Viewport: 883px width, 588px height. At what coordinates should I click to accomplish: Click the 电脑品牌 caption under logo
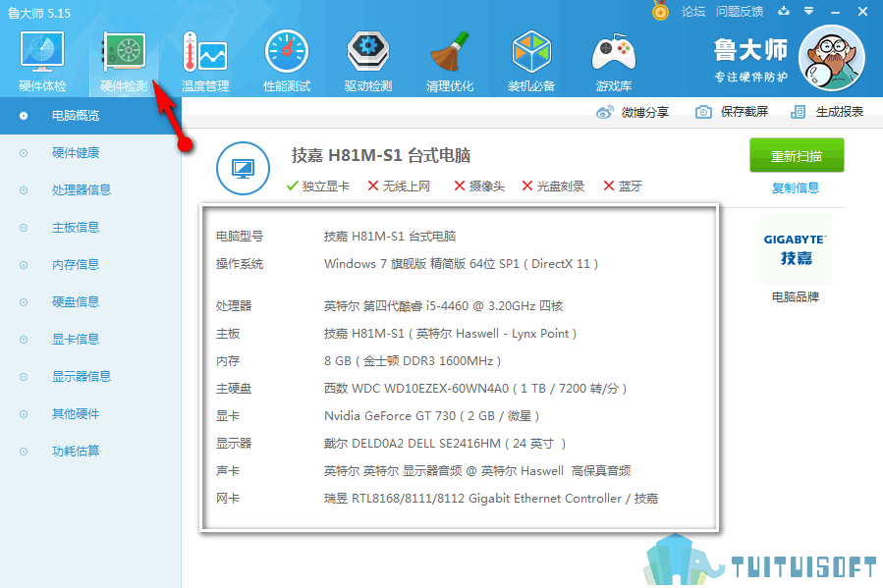point(796,296)
